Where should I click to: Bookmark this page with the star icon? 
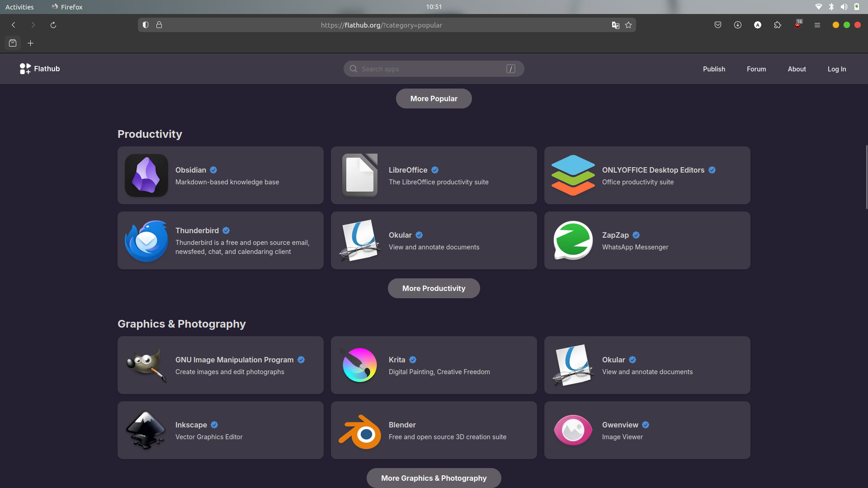[x=628, y=25]
